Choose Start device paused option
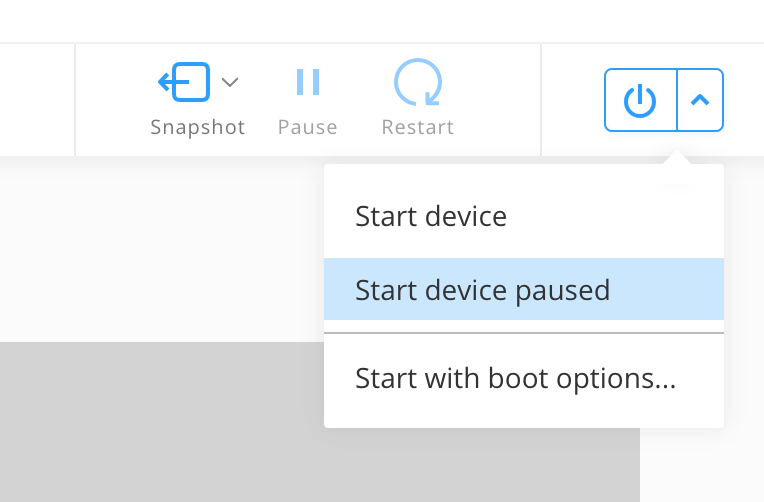The height and width of the screenshot is (502, 764). (x=482, y=290)
